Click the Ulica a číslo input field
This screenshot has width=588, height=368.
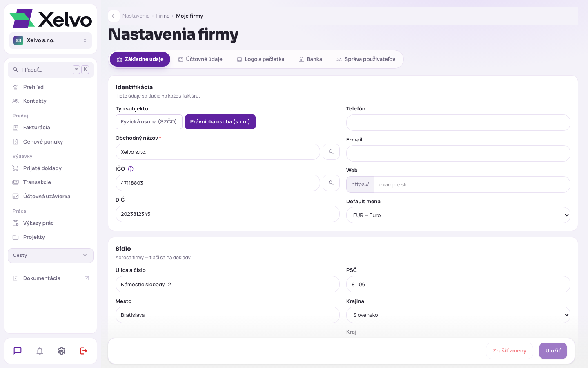[x=227, y=284]
